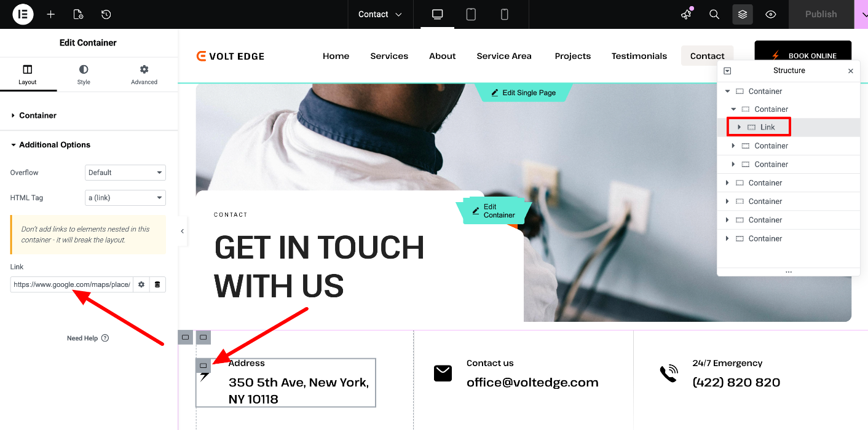This screenshot has height=430, width=868.
Task: Open the What's New megaphone icon
Action: click(686, 14)
